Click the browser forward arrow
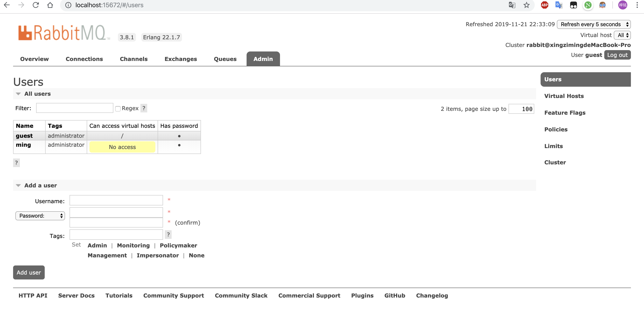This screenshot has height=335, width=644. click(x=21, y=5)
